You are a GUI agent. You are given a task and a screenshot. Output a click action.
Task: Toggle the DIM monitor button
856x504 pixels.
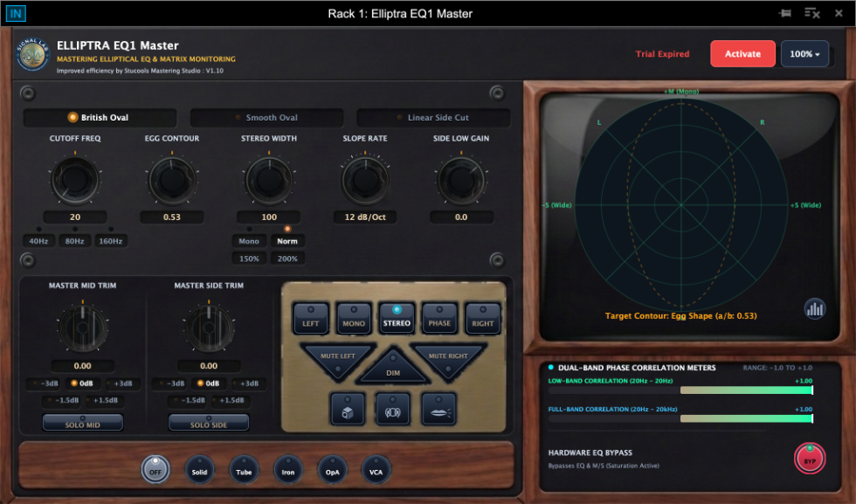click(x=393, y=369)
